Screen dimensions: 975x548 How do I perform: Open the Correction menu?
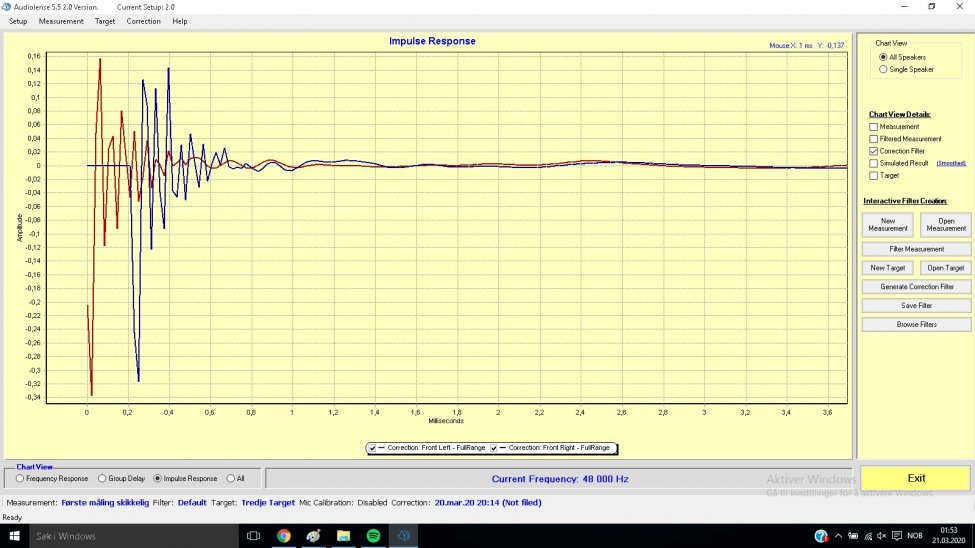[x=144, y=21]
